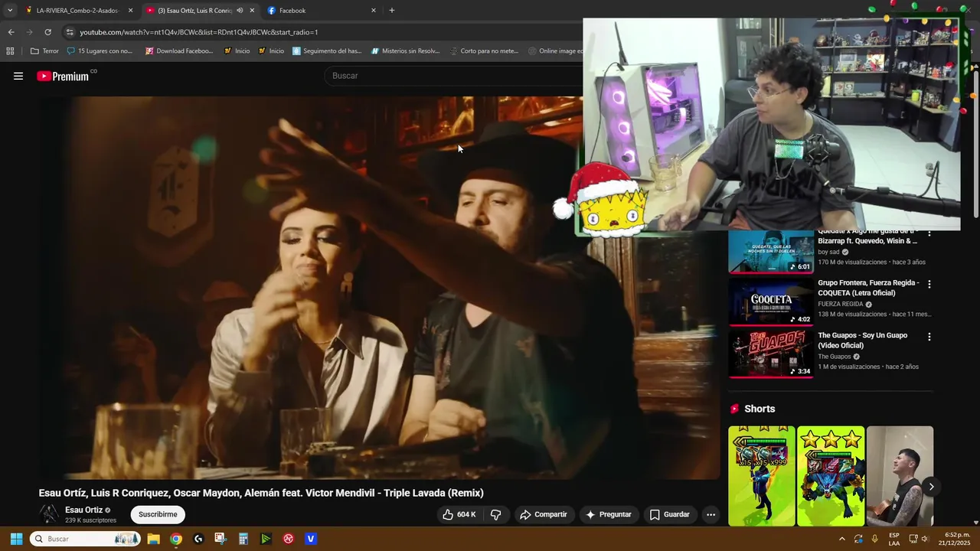Open Quédate x Algo me gusta thumbnail

771,251
